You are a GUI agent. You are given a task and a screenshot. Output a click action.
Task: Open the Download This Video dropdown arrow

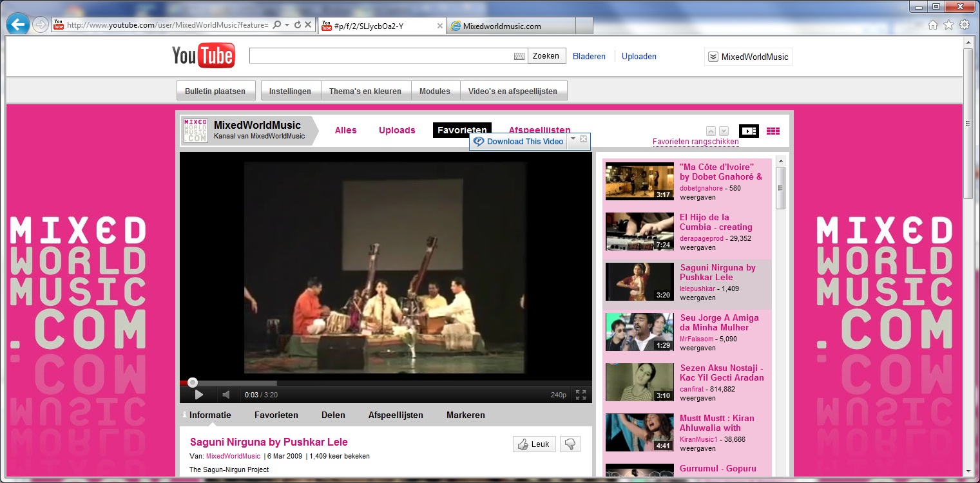pyautogui.click(x=573, y=138)
